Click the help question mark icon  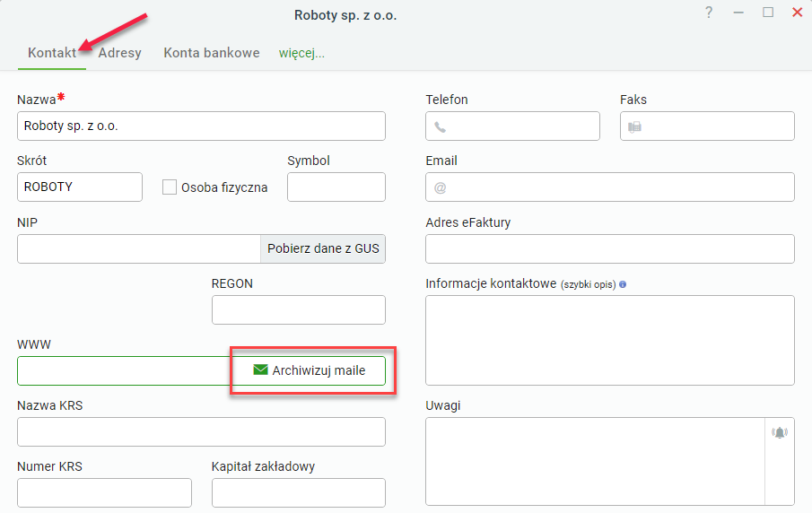pos(709,13)
